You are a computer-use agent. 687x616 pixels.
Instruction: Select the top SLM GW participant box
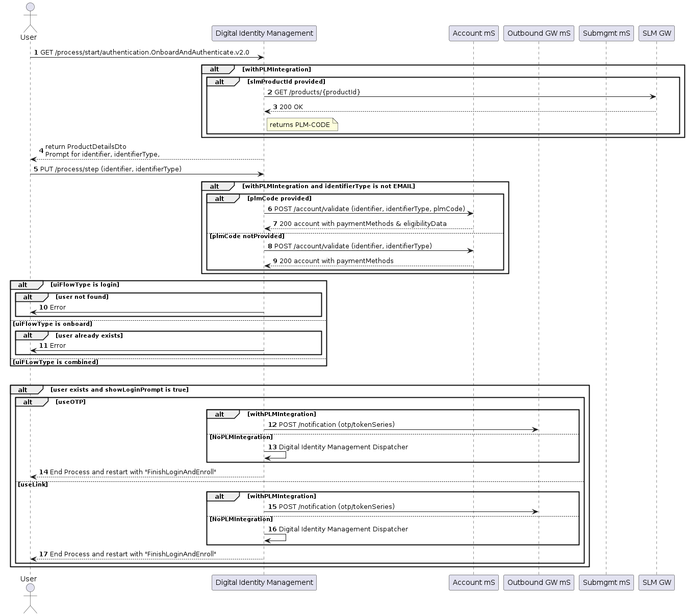click(x=656, y=33)
